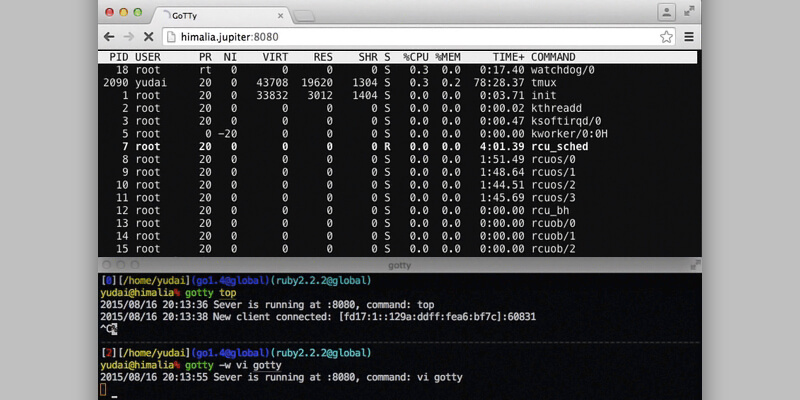Bookmark this page with the star icon
800x400 pixels.
[666, 37]
